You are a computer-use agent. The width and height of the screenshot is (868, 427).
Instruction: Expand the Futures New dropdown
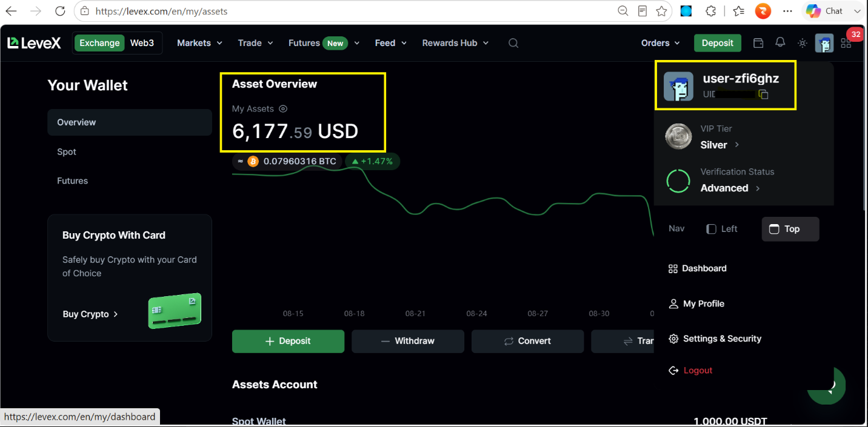pyautogui.click(x=324, y=43)
